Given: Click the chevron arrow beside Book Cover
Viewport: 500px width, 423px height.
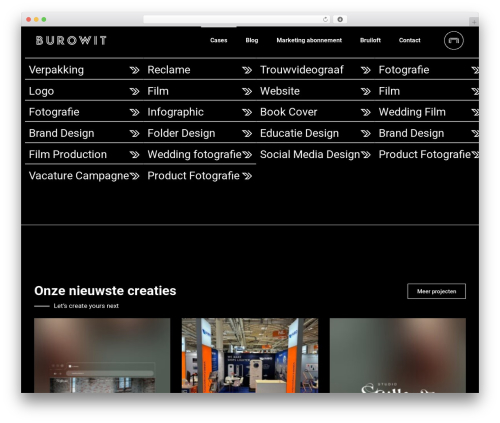Looking at the screenshot, I should pos(366,112).
